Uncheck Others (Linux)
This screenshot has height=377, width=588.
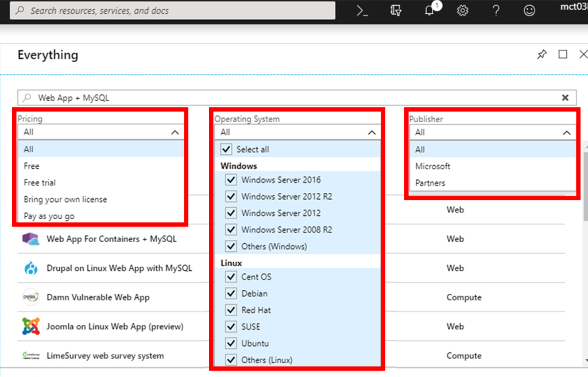[x=231, y=360]
